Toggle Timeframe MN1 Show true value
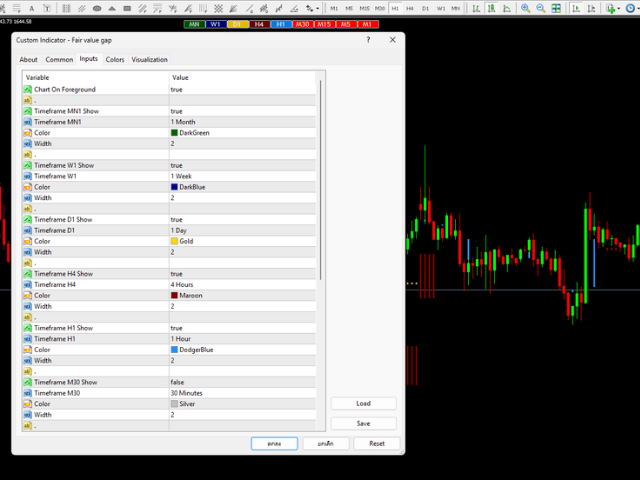This screenshot has height=480, width=640. (242, 111)
